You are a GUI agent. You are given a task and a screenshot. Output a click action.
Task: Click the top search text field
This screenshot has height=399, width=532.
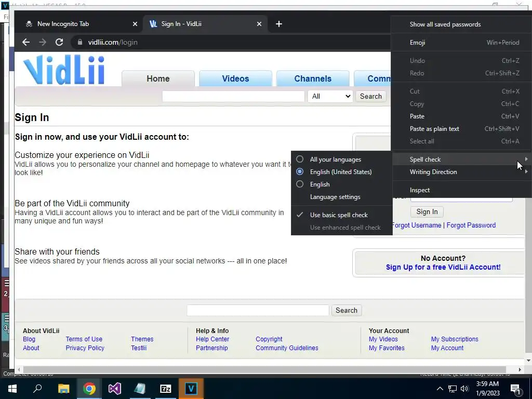pos(233,96)
